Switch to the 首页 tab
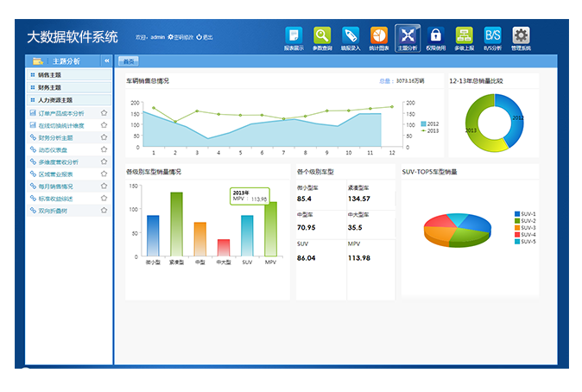 point(128,61)
